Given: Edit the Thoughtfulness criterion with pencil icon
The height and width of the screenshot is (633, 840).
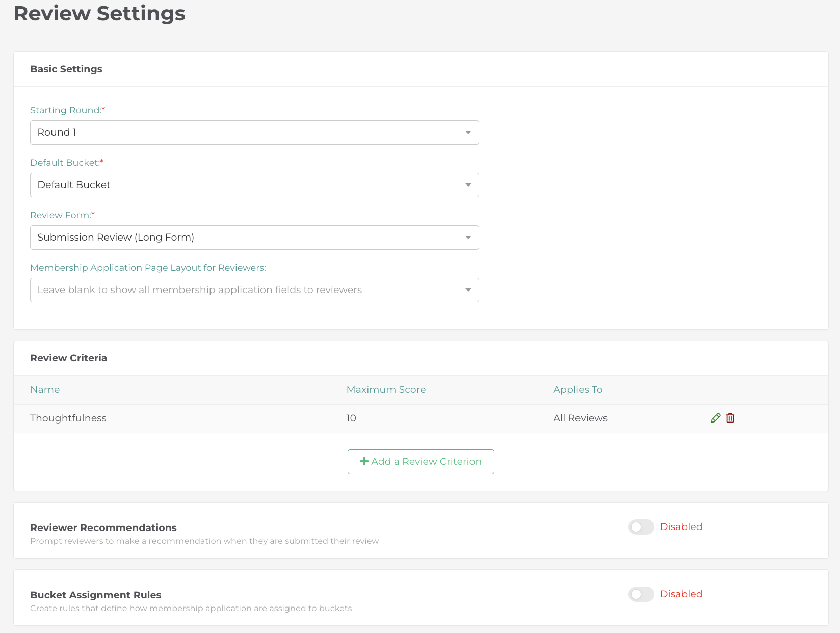Looking at the screenshot, I should 715,418.
